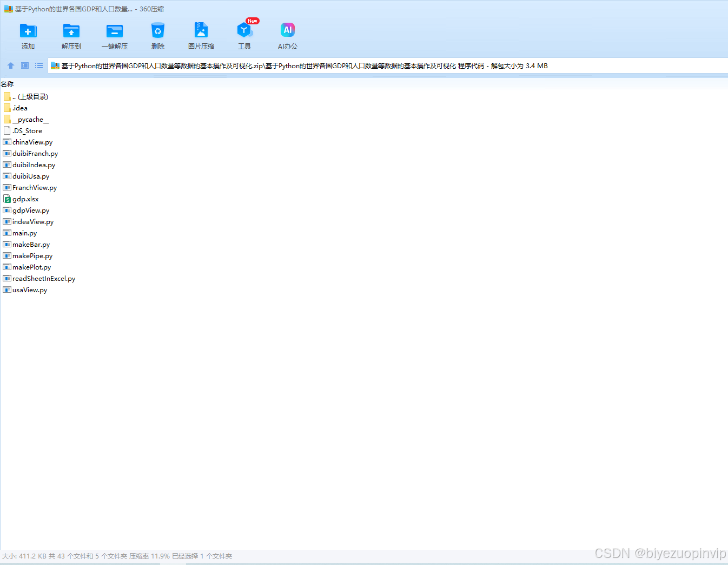Switch to list view mode icon
The height and width of the screenshot is (565, 728).
[39, 65]
